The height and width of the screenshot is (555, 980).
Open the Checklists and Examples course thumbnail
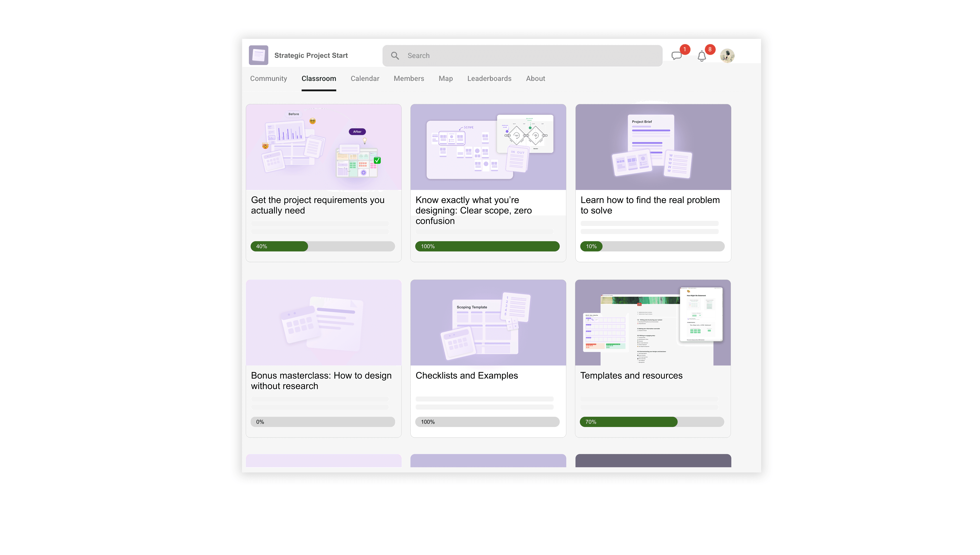click(x=488, y=323)
